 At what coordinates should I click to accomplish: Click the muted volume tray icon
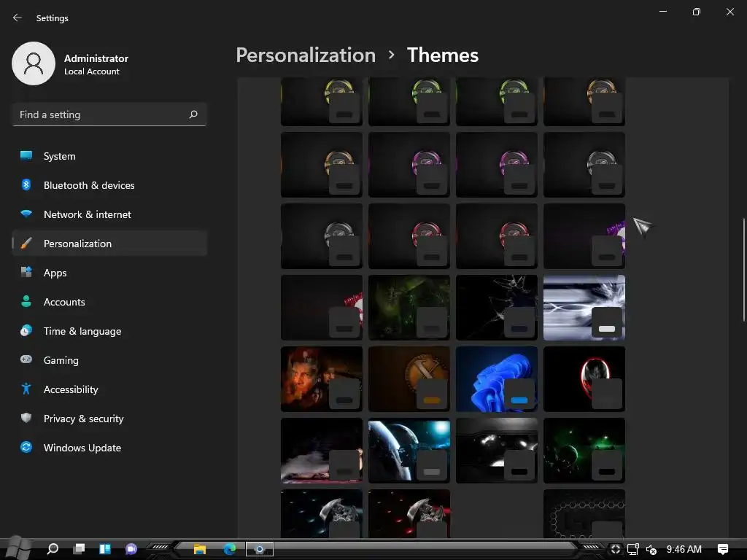point(651,549)
